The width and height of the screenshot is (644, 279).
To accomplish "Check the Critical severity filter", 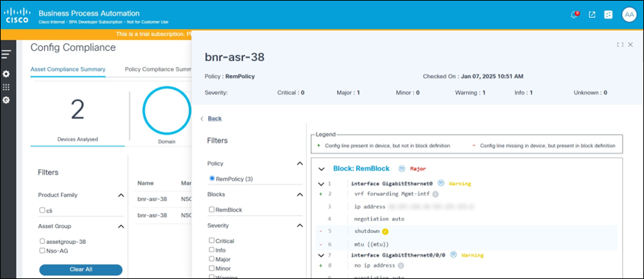I will click(211, 241).
